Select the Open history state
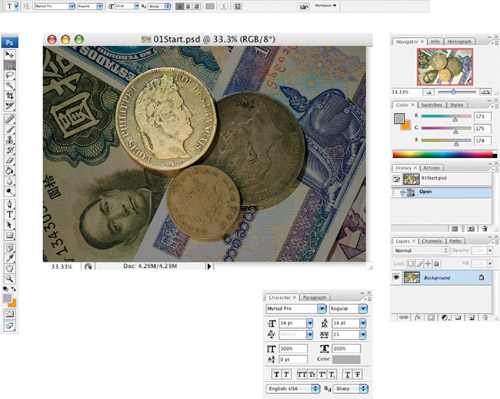500x399 pixels. coord(441,192)
